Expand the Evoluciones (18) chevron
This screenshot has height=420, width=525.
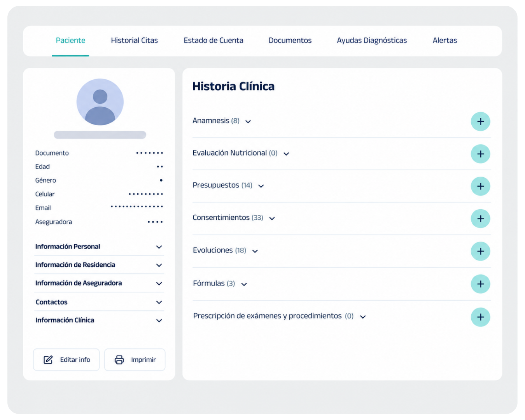(x=255, y=251)
